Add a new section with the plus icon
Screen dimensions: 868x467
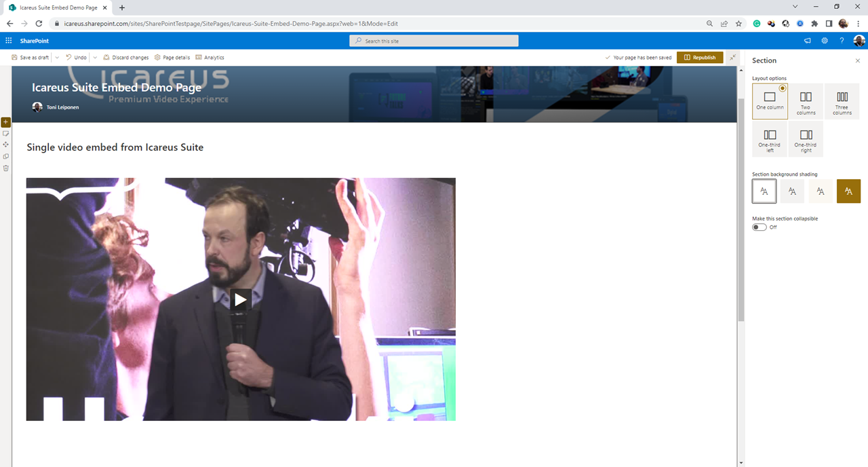6,122
